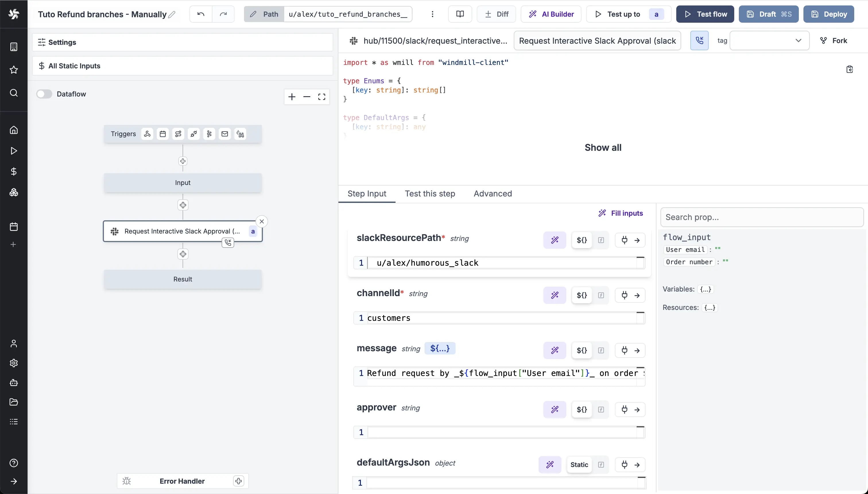
Task: Open the Advanced tab
Action: [x=492, y=194]
